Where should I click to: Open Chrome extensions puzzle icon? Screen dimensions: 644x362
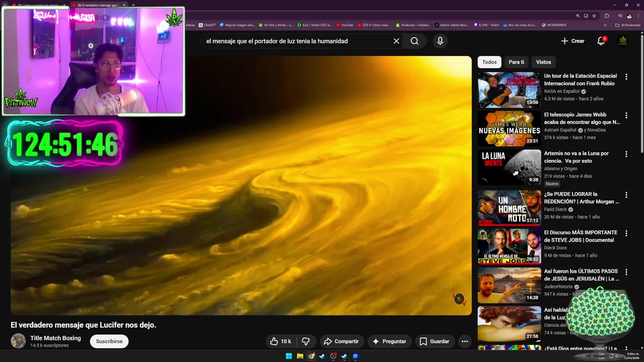pyautogui.click(x=607, y=16)
